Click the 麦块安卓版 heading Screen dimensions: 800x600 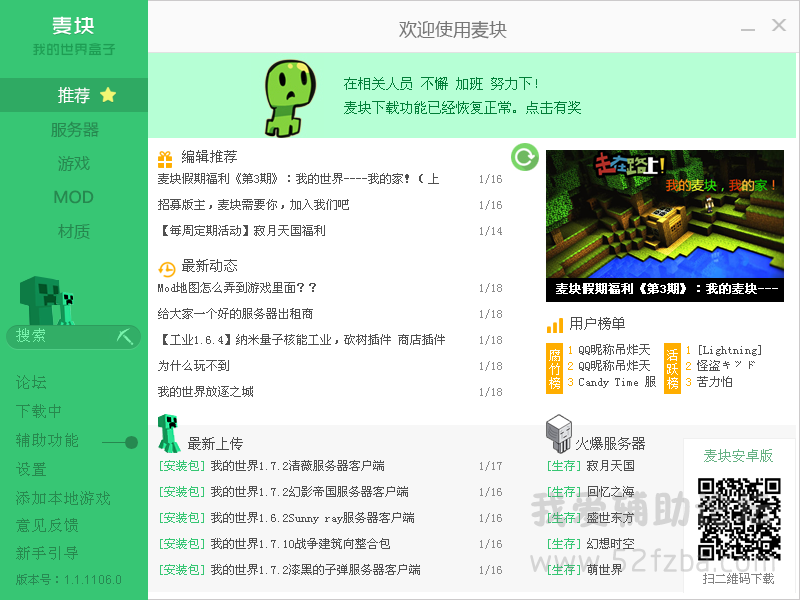[x=738, y=456]
